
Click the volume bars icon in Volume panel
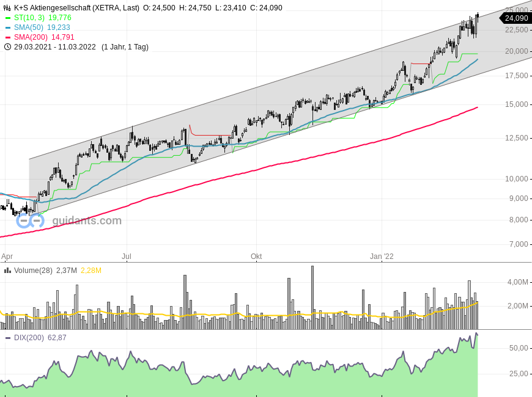pos(7,271)
